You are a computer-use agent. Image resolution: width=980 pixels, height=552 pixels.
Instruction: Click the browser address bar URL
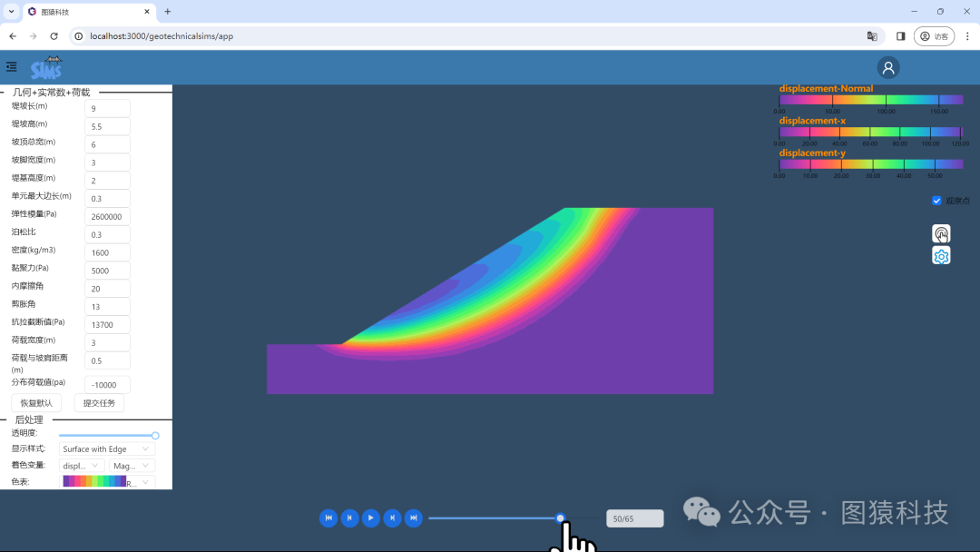click(162, 36)
